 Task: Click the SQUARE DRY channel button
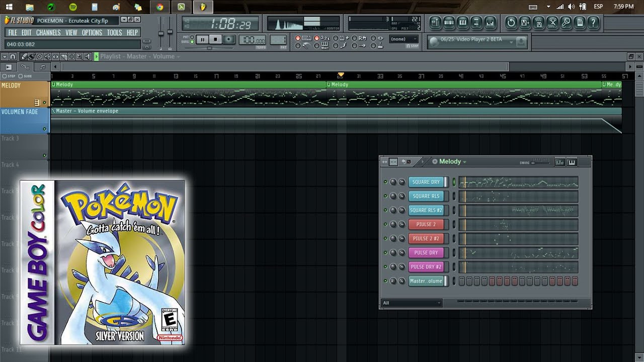(426, 182)
